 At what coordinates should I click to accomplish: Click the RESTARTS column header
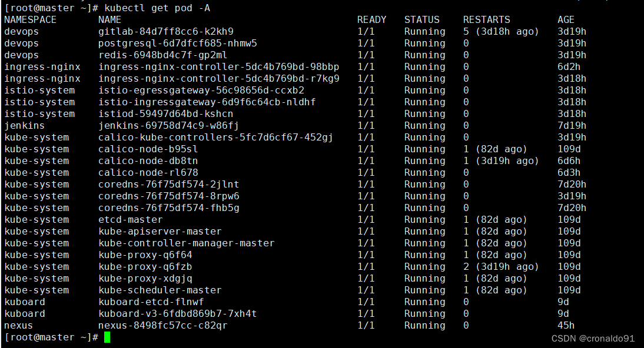pos(486,20)
